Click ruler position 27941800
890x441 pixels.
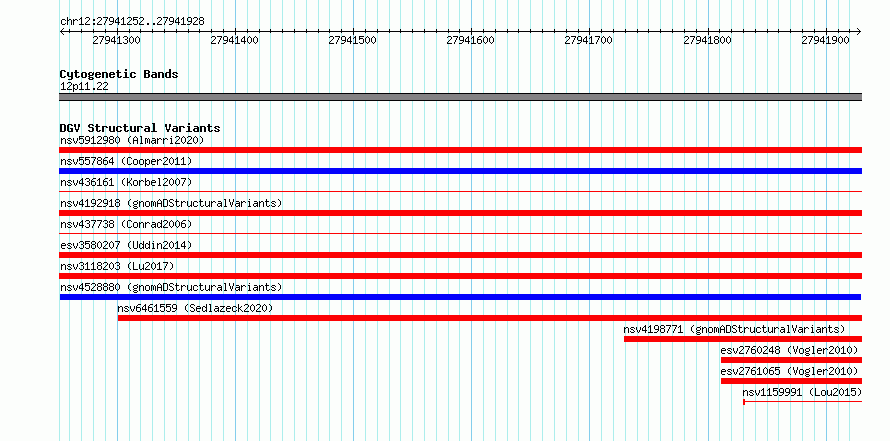click(707, 40)
